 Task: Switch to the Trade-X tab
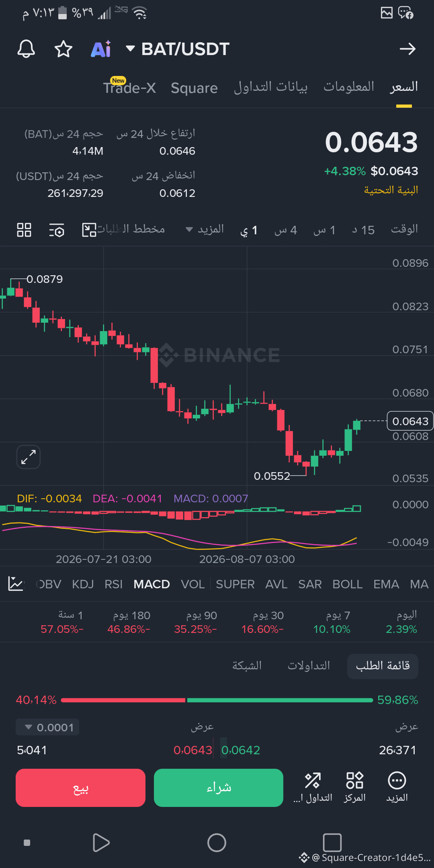(129, 87)
